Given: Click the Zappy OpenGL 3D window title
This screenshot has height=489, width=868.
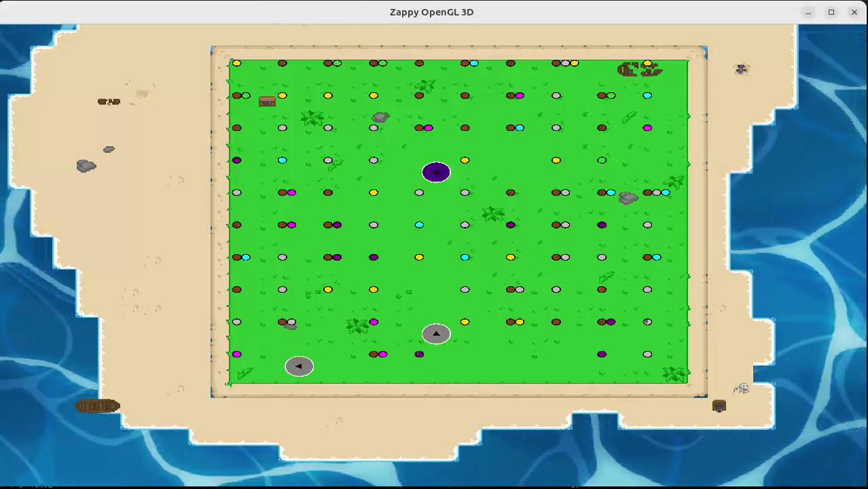Looking at the screenshot, I should point(432,12).
